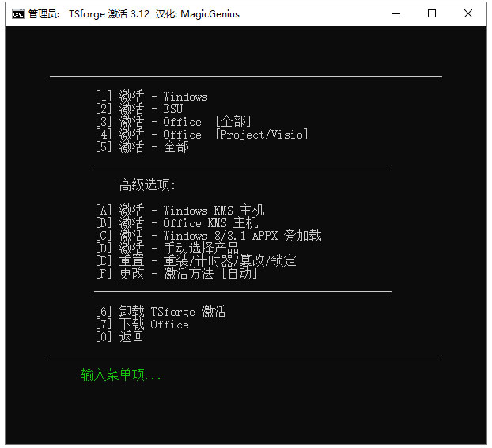The image size is (492, 448).
Task: Minimize the TSforge console window
Action: (x=396, y=13)
